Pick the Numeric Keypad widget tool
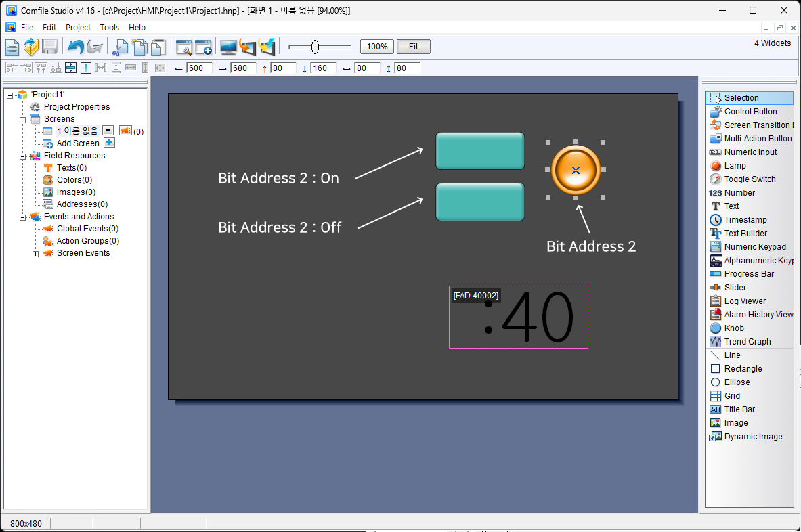801x532 pixels. (754, 247)
